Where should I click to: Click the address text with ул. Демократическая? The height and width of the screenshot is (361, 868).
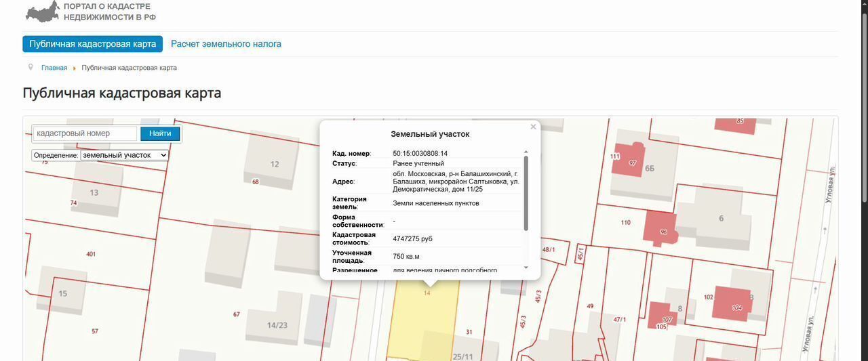(x=456, y=182)
